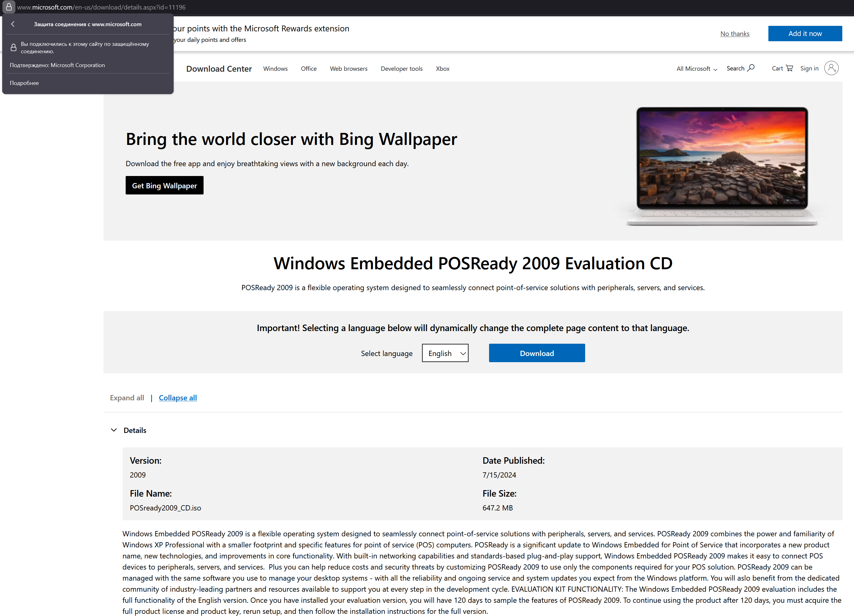Click the blue Download button

pos(536,353)
